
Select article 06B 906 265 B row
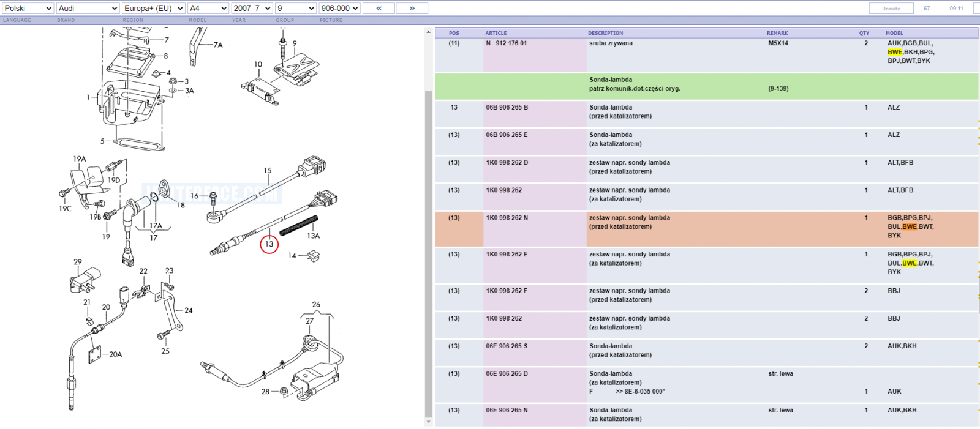coord(706,114)
